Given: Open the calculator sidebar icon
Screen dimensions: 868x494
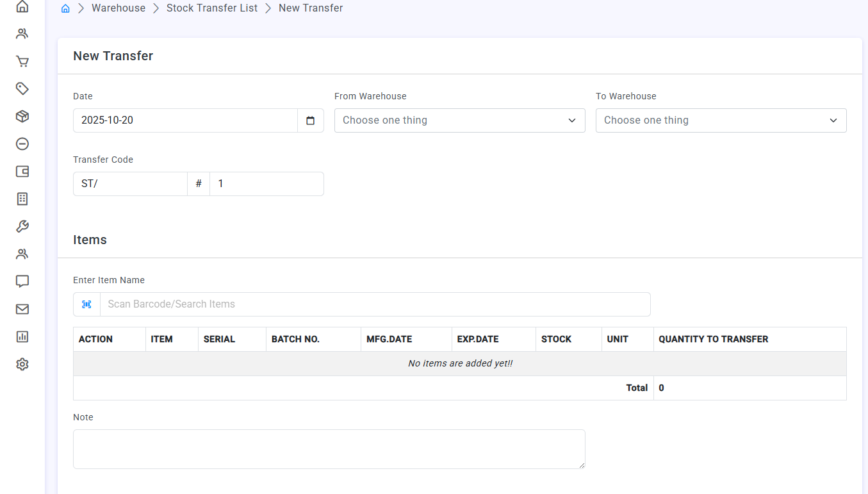Looking at the screenshot, I should [x=22, y=199].
